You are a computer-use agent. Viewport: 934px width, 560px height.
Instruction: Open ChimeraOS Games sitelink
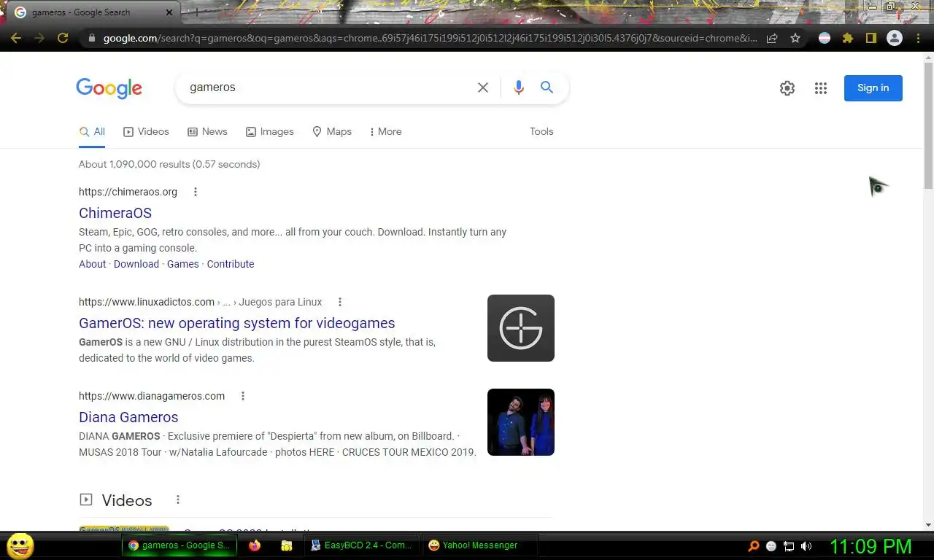click(183, 264)
